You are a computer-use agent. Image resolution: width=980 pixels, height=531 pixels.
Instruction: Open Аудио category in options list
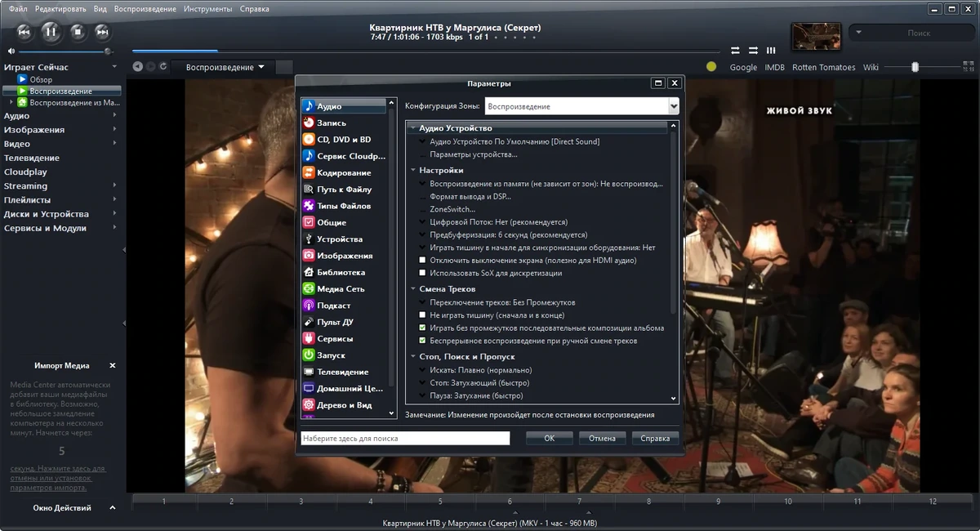click(343, 106)
